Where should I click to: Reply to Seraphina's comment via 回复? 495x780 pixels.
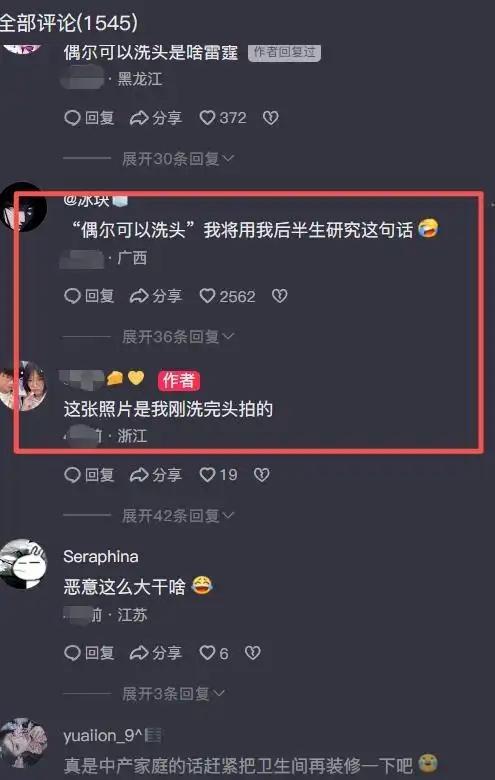90,653
